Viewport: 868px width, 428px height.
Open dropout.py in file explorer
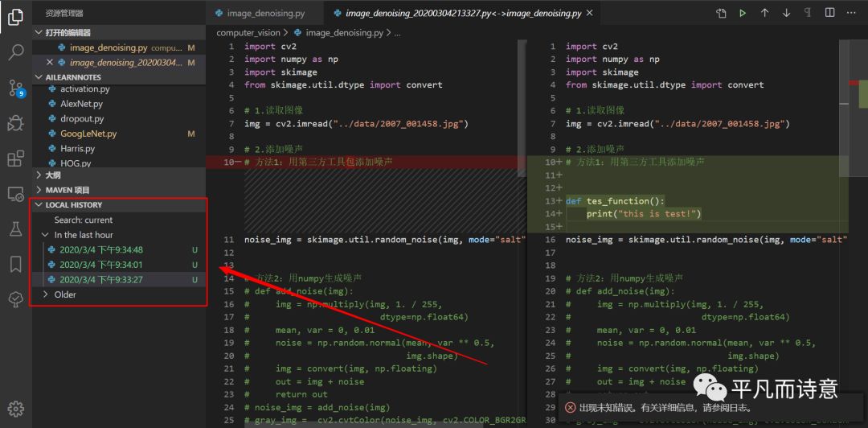(119, 118)
